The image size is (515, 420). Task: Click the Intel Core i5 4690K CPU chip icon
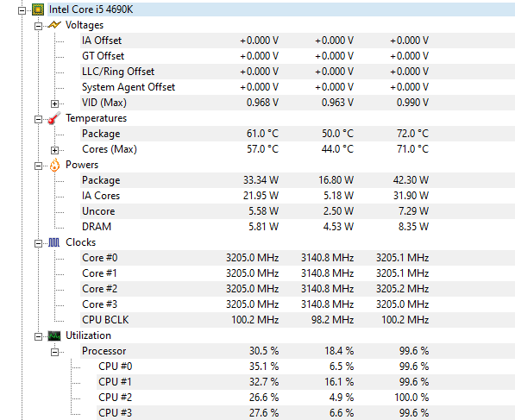(x=38, y=9)
